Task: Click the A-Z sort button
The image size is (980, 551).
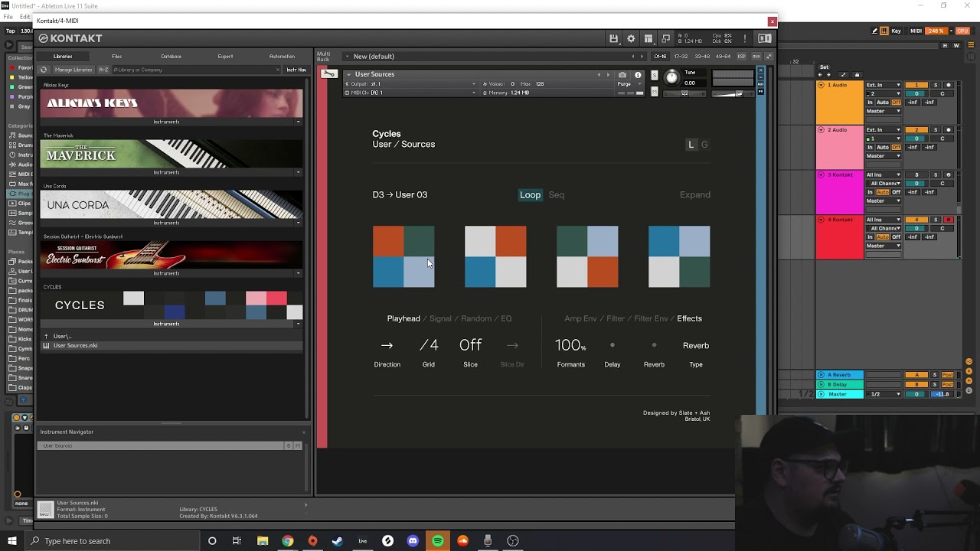Action: (x=103, y=70)
